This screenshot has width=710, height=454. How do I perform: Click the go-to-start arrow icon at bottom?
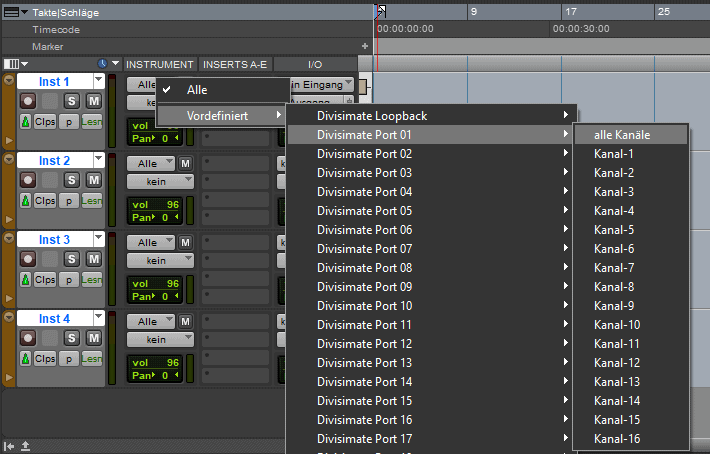(9, 446)
